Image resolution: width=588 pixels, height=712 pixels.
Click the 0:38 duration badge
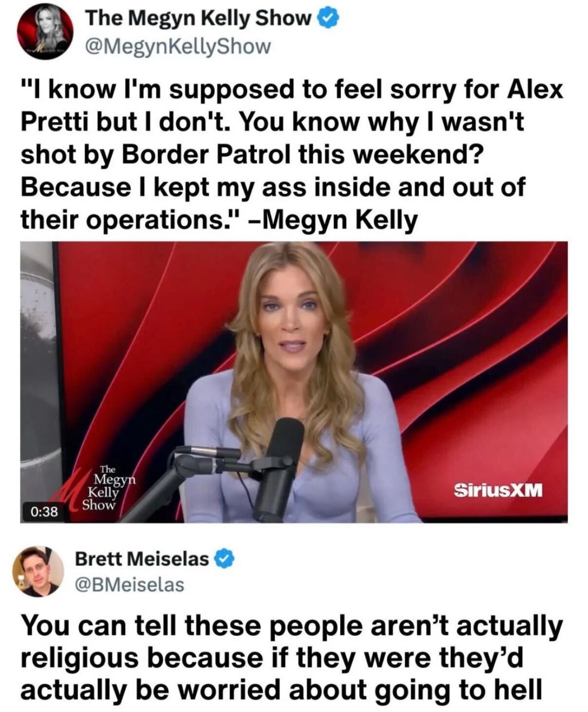point(44,512)
